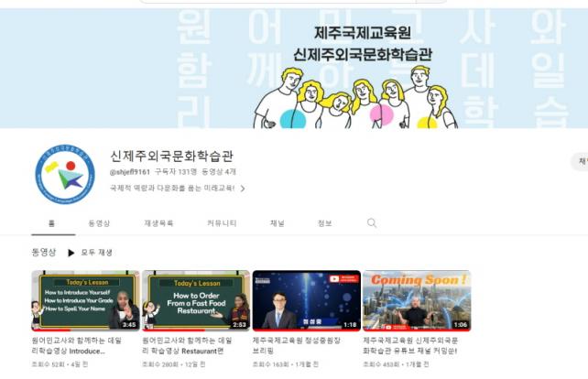
Task: Click the channel profile avatar logo
Action: coord(65,173)
